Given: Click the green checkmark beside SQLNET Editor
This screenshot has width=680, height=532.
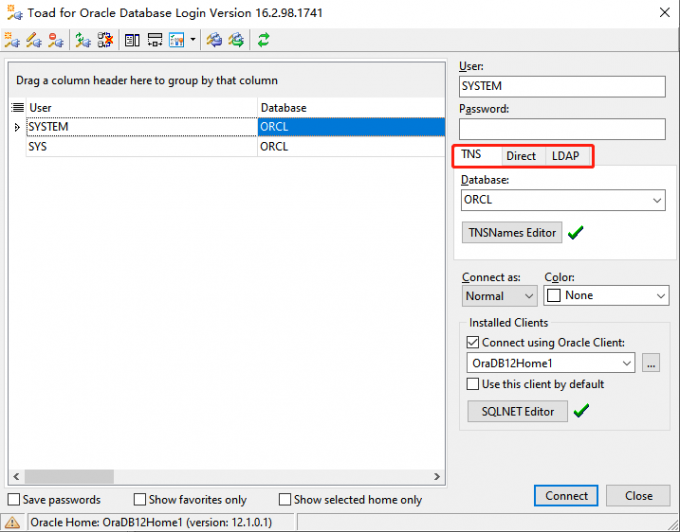Looking at the screenshot, I should (581, 411).
